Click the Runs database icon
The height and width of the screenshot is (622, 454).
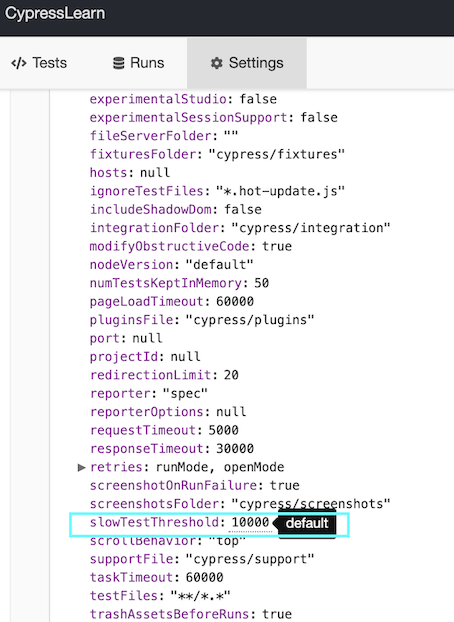[x=118, y=63]
